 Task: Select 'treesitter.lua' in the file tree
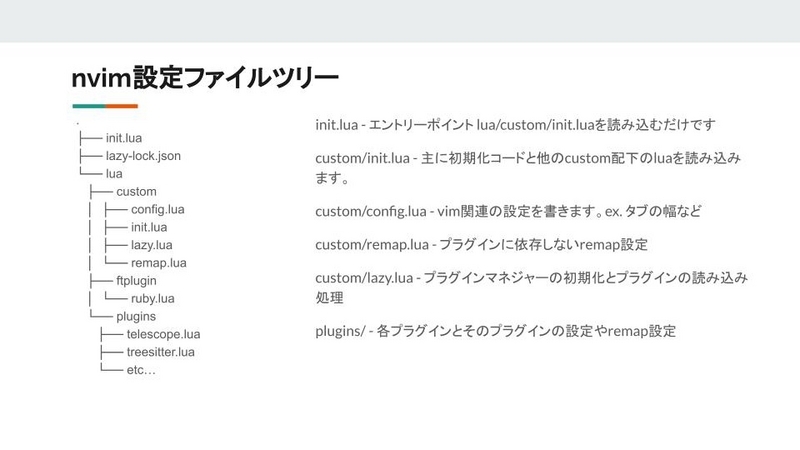pyautogui.click(x=161, y=352)
